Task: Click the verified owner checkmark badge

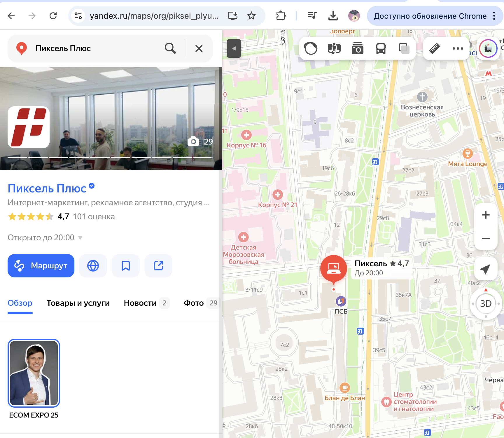Action: pos(92,185)
